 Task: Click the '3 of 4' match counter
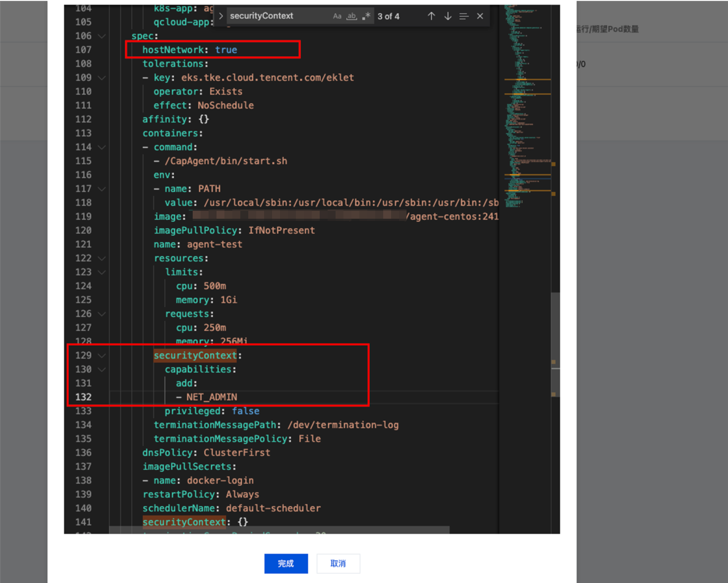point(388,16)
